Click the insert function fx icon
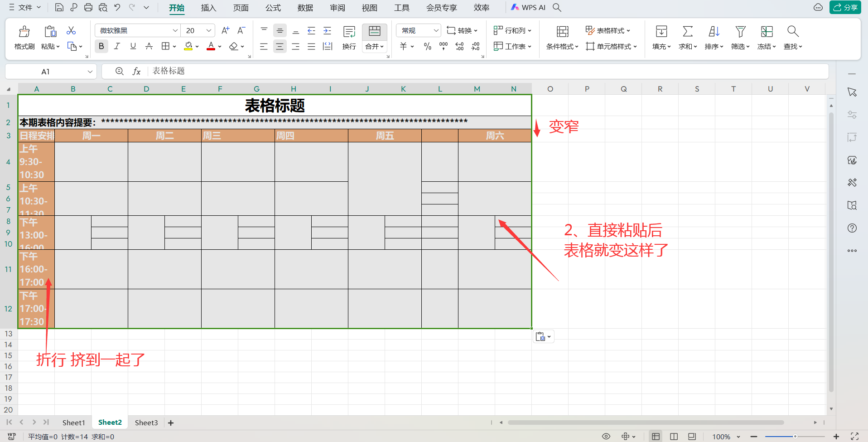 point(136,71)
